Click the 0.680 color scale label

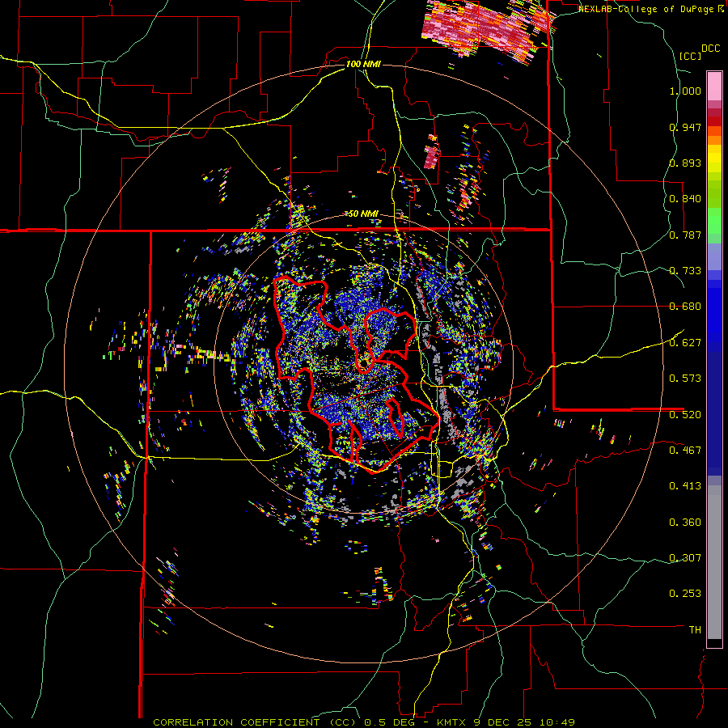click(x=685, y=307)
